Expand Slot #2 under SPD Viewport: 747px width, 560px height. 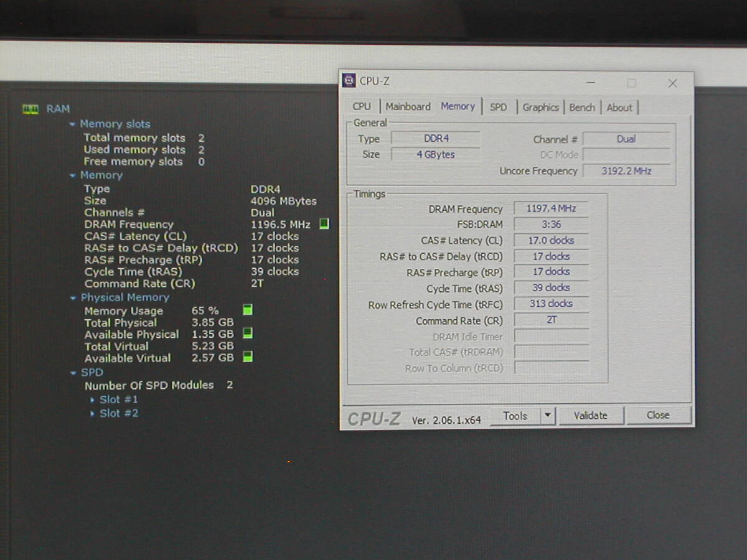pyautogui.click(x=93, y=414)
